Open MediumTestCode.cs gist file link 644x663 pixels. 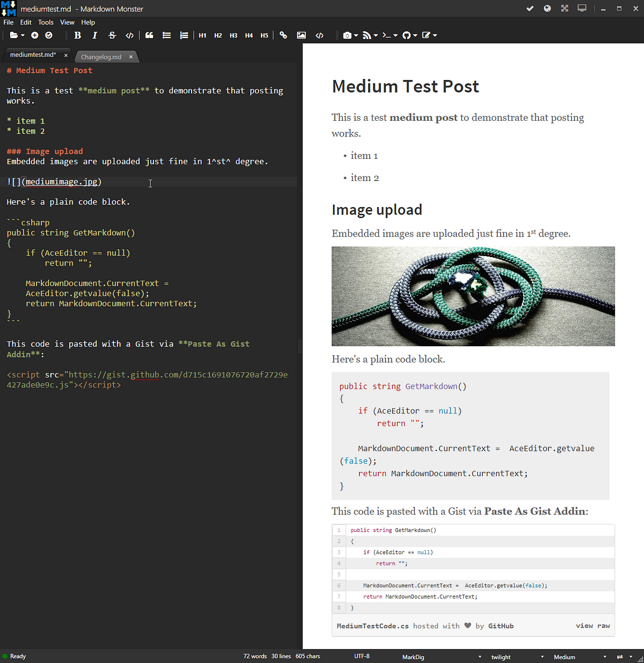coord(372,626)
